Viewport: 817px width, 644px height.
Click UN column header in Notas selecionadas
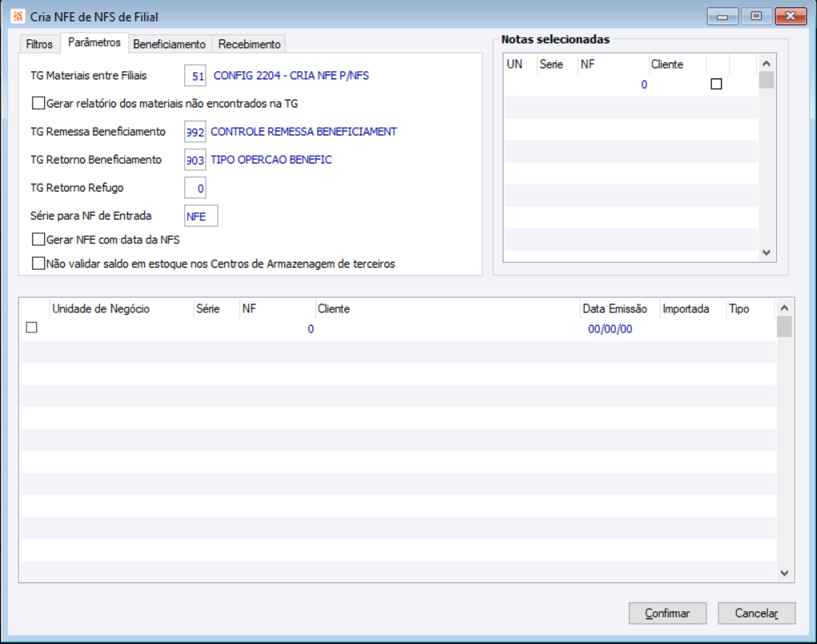[520, 64]
